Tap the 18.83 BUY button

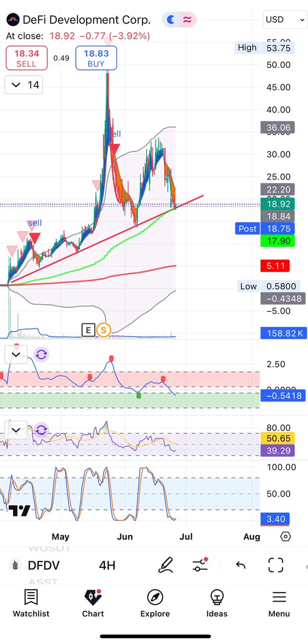point(97,58)
